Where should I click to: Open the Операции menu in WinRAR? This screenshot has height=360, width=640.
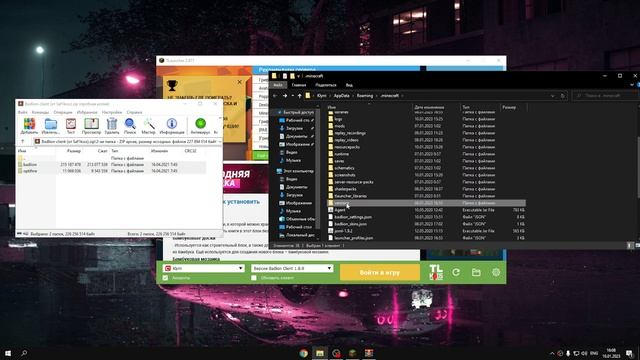tap(63, 112)
